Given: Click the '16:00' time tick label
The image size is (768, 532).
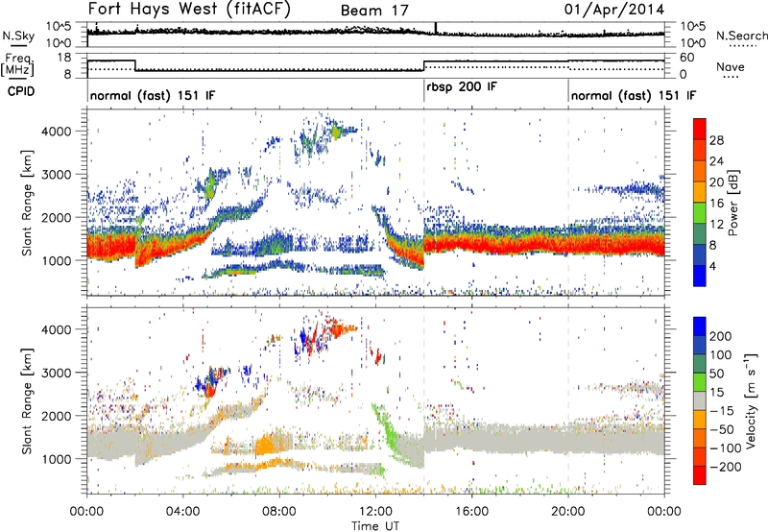Looking at the screenshot, I should [x=471, y=512].
